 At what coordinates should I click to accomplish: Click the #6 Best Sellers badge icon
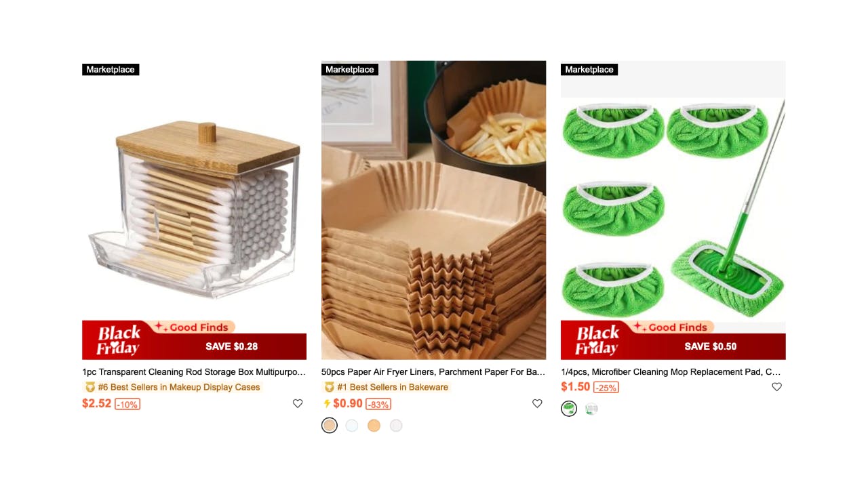[90, 387]
